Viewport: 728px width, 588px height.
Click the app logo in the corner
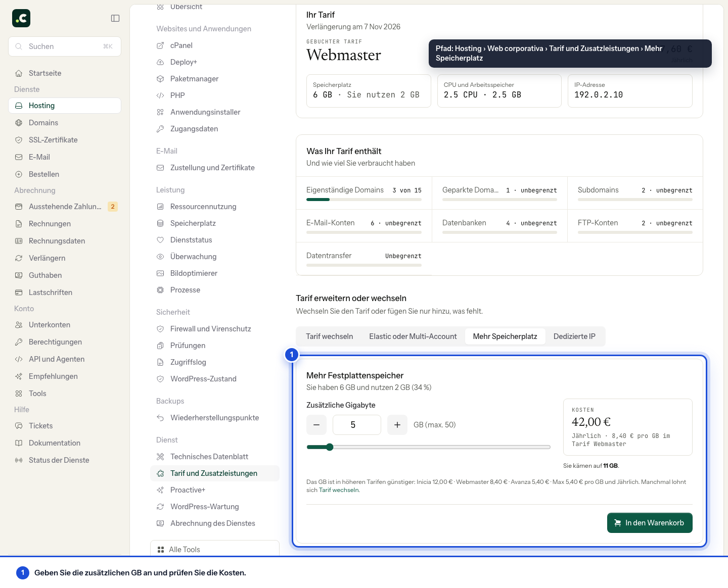click(21, 18)
